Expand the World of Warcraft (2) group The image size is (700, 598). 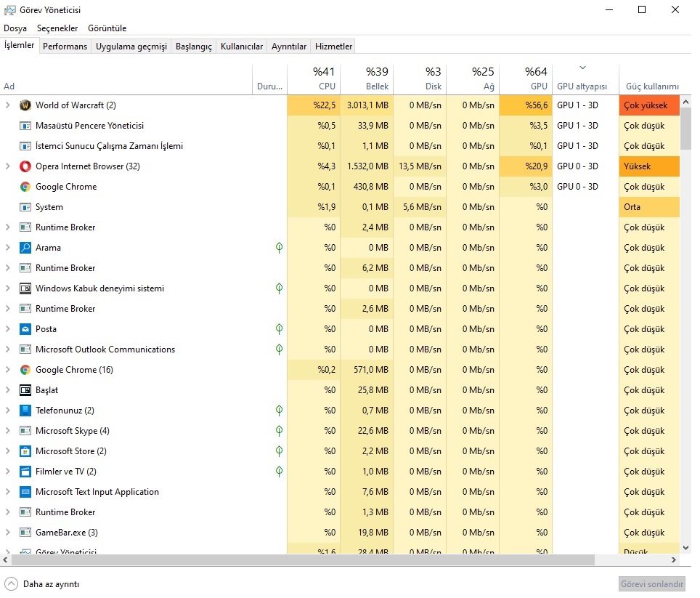[7, 105]
